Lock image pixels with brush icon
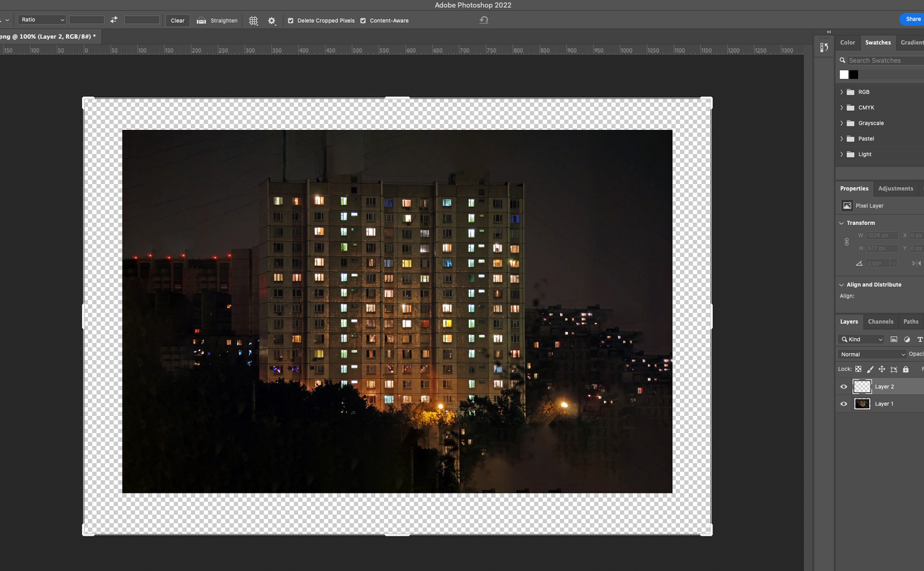Screen dimensions: 924x571 (870, 369)
